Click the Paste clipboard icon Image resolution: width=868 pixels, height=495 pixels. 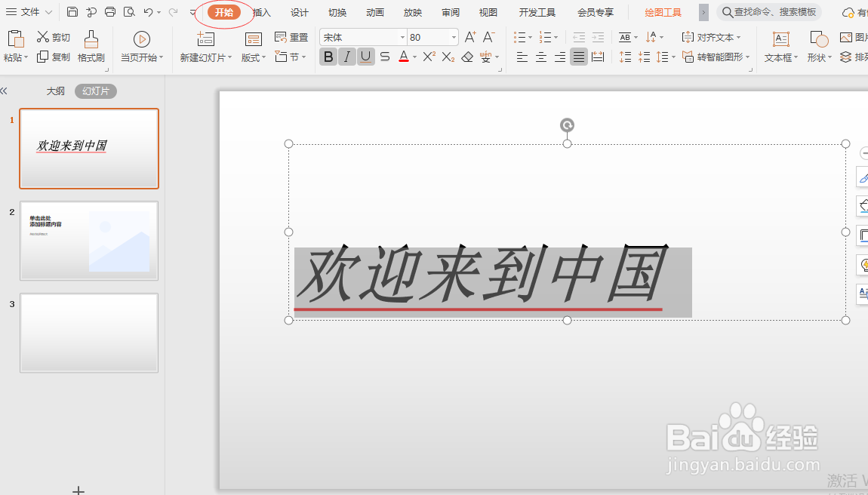(16, 39)
